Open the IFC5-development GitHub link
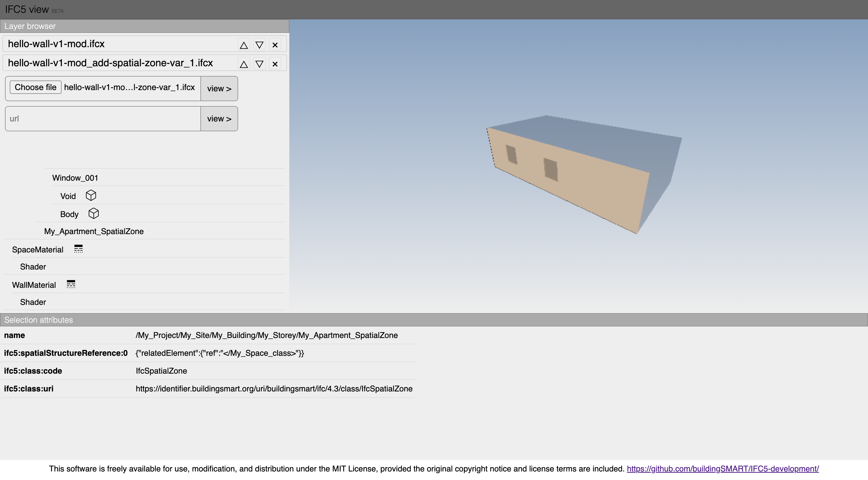The image size is (868, 480). click(x=723, y=468)
